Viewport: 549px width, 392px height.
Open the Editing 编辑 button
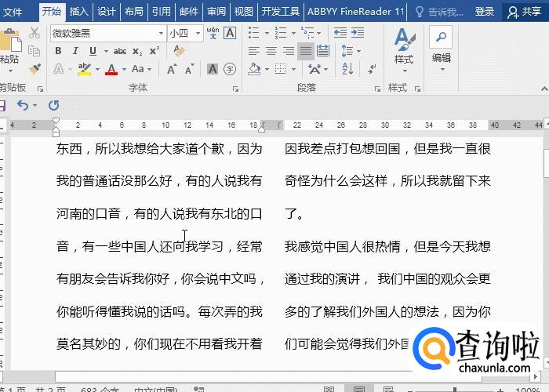tap(441, 49)
